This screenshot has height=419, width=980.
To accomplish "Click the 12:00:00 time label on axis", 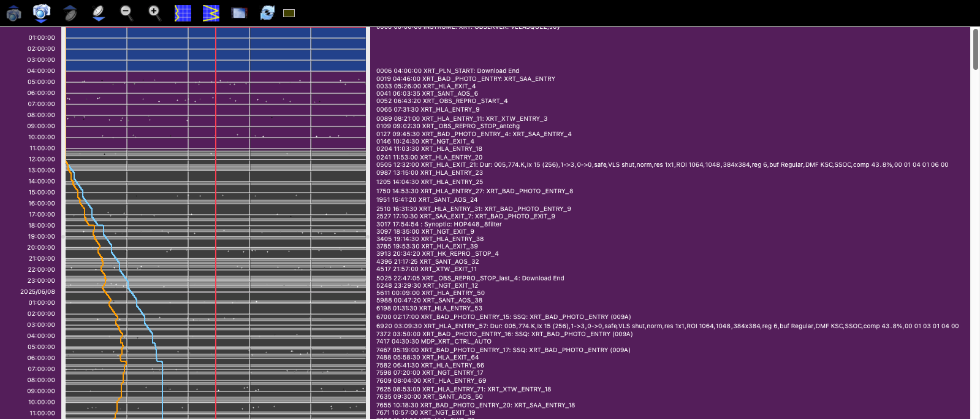I will tap(41, 160).
